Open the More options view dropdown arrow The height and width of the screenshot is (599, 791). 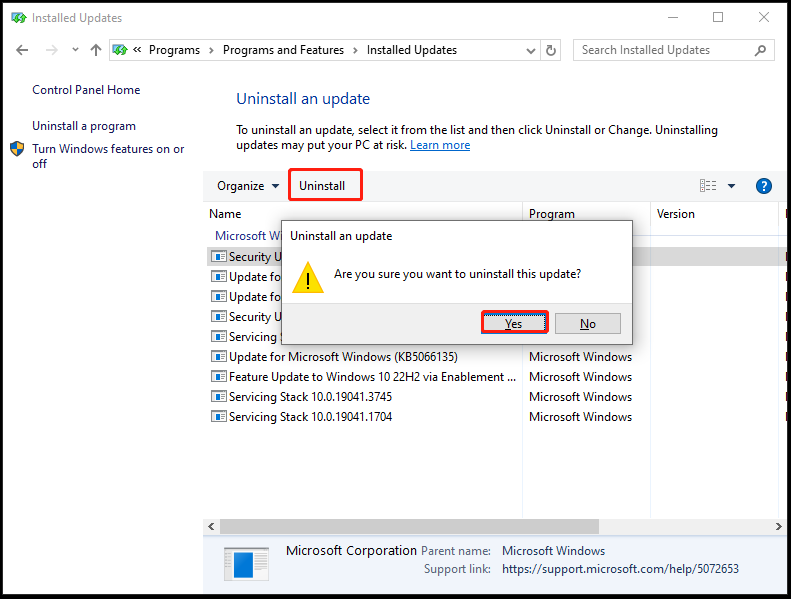click(x=731, y=186)
